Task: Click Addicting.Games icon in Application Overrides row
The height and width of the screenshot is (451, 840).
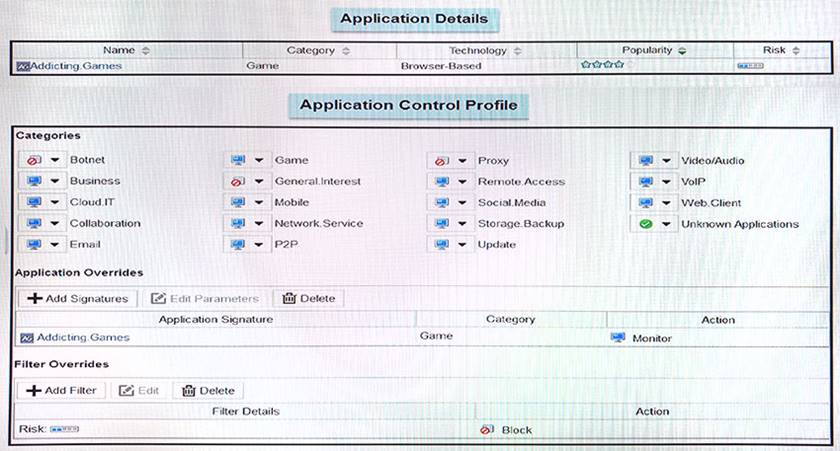Action: (25, 338)
